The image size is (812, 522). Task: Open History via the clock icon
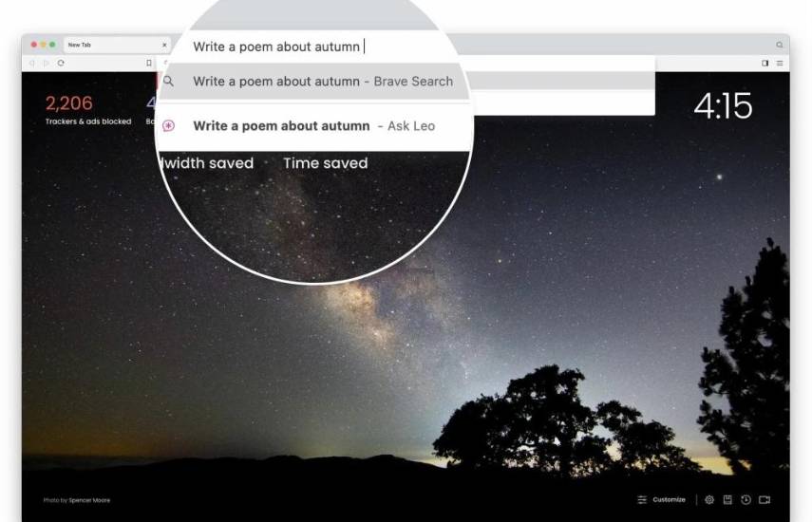[746, 500]
